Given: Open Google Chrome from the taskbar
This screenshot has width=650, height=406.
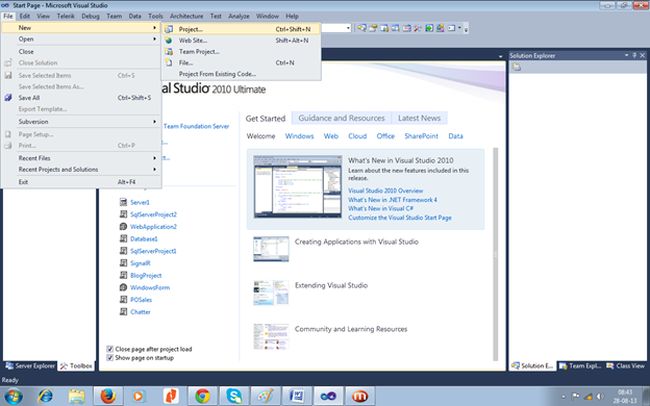Looking at the screenshot, I should click(203, 394).
